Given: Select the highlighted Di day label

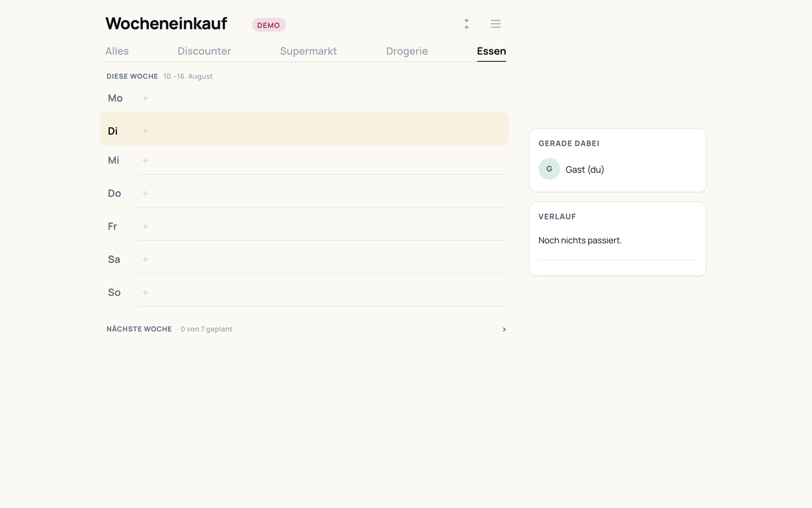Looking at the screenshot, I should (x=113, y=131).
